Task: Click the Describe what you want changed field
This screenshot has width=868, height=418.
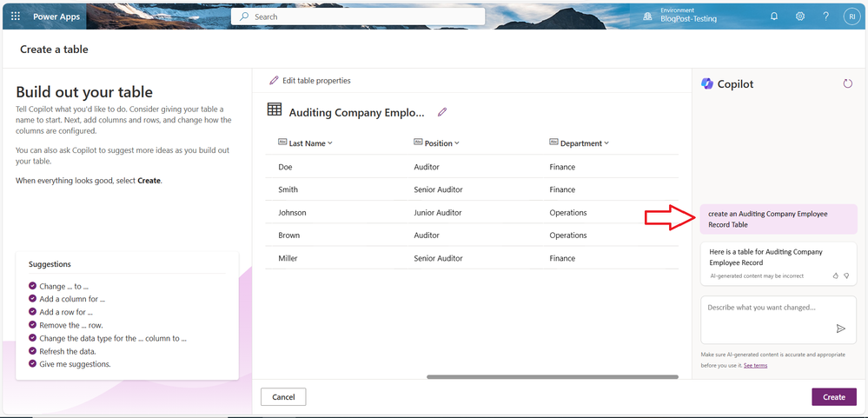Action: 779,320
